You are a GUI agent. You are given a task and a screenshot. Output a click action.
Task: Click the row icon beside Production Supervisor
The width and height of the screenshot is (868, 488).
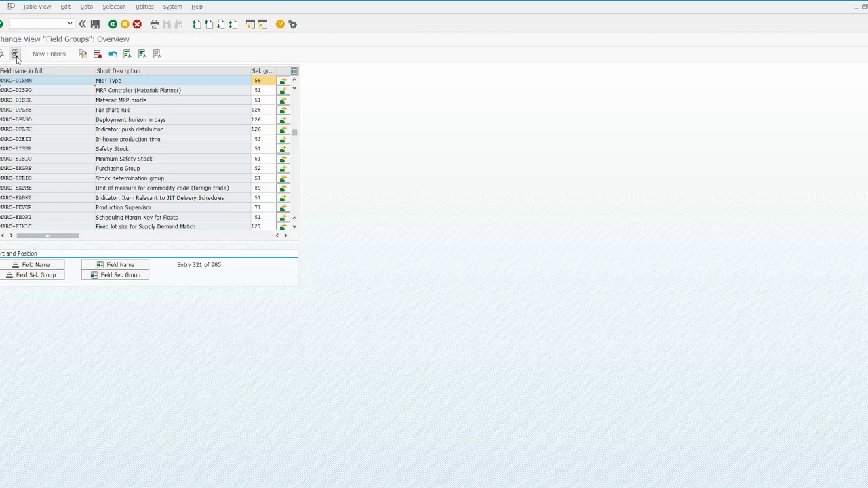coord(283,207)
